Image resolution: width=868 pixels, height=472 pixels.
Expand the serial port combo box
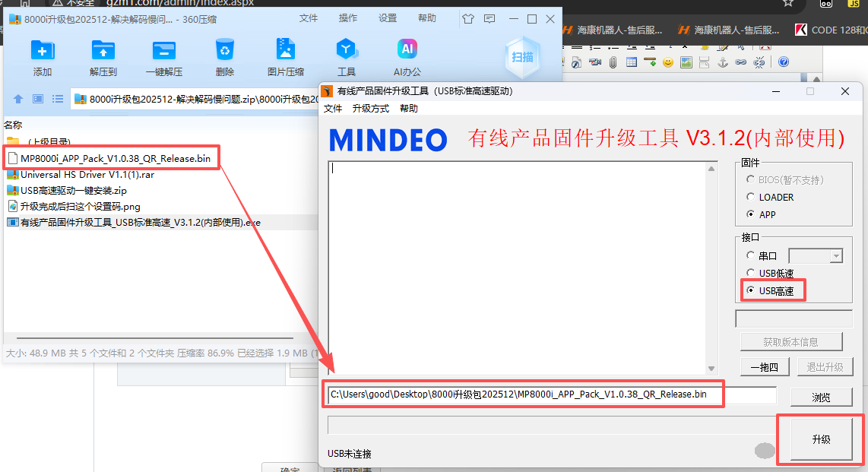(x=836, y=256)
